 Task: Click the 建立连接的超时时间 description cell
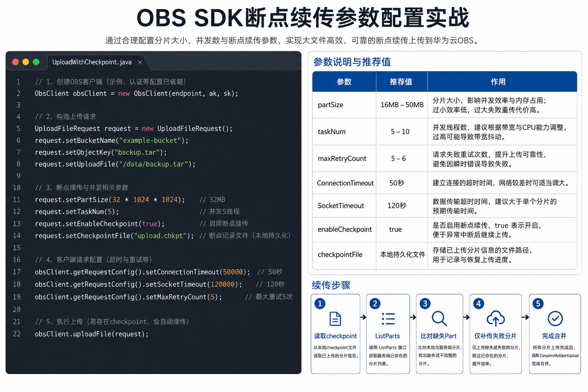(x=502, y=183)
